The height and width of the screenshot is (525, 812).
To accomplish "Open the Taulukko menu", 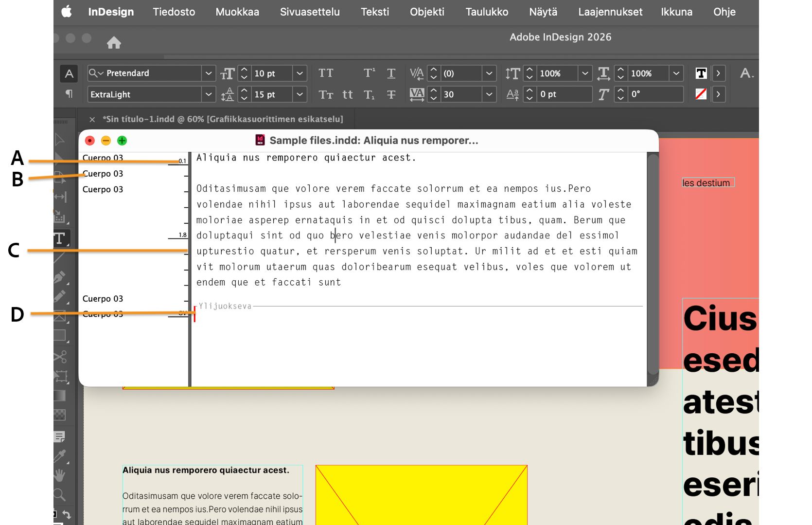I will (x=487, y=12).
